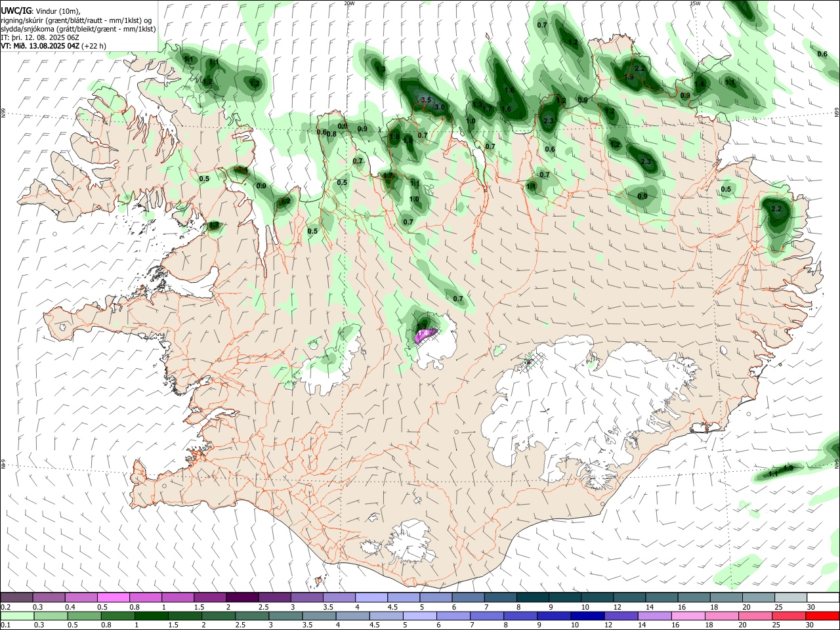The height and width of the screenshot is (630, 840).
Task: Click the violet 12 mm rain legend swatch
Action: (x=621, y=616)
